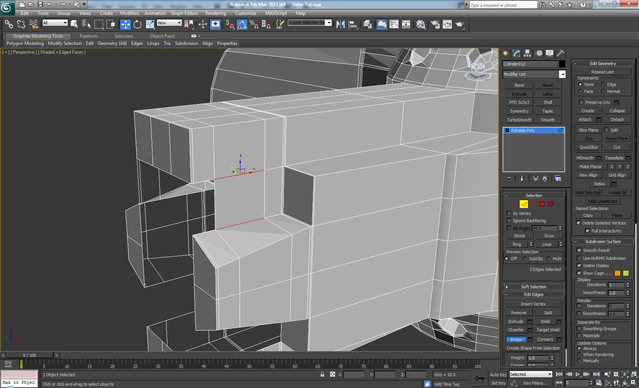Viewport: 639px width, 388px height.
Task: Collapse the Edit Edges rollout
Action: point(533,295)
